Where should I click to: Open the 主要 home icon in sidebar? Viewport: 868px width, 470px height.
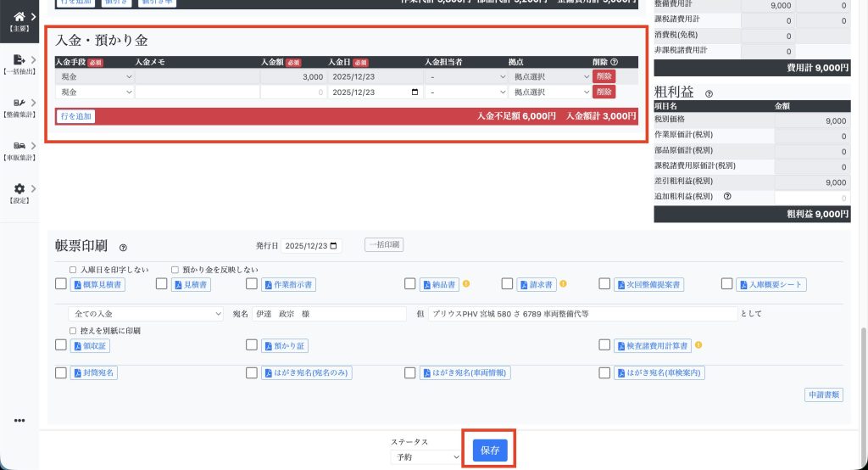click(19, 15)
